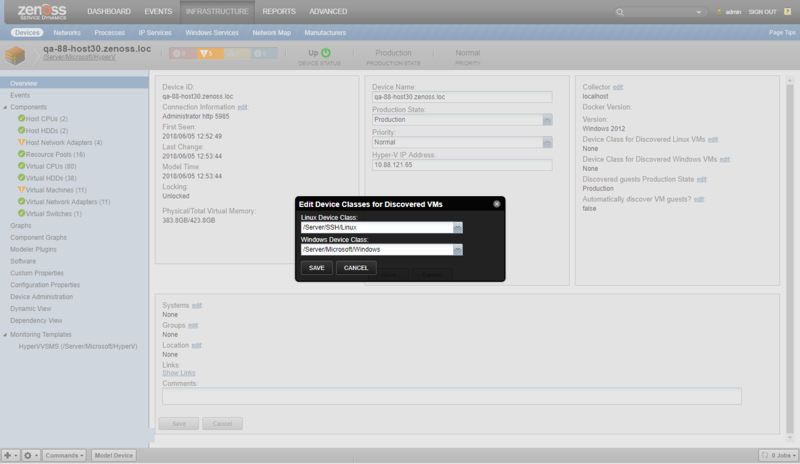800x464 pixels.
Task: Select Resource Pools (16) component
Action: click(x=55, y=154)
